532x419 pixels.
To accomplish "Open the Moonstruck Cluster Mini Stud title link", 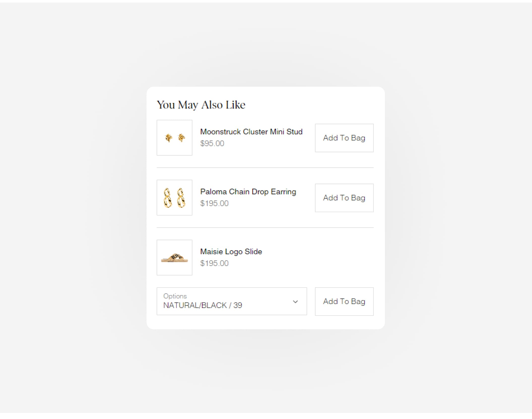I will tap(251, 132).
